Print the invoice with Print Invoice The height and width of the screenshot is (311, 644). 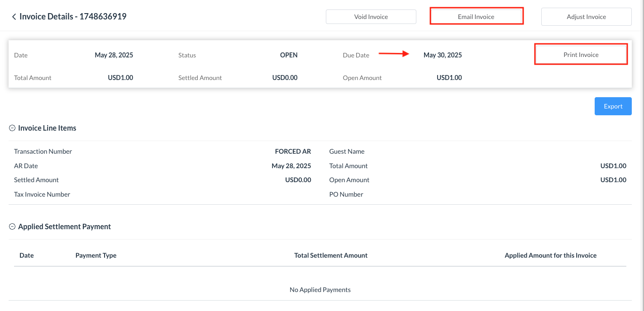coord(581,55)
